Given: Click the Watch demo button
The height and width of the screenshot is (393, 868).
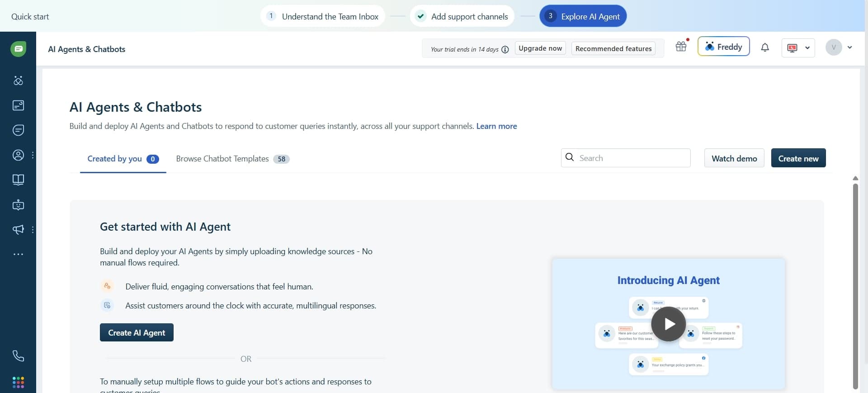Looking at the screenshot, I should click(734, 158).
